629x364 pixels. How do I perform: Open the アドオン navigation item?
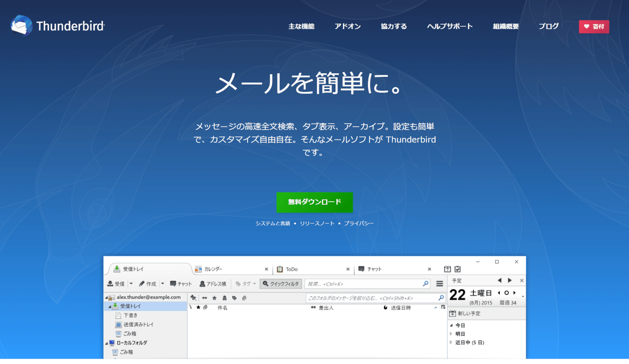pos(348,26)
